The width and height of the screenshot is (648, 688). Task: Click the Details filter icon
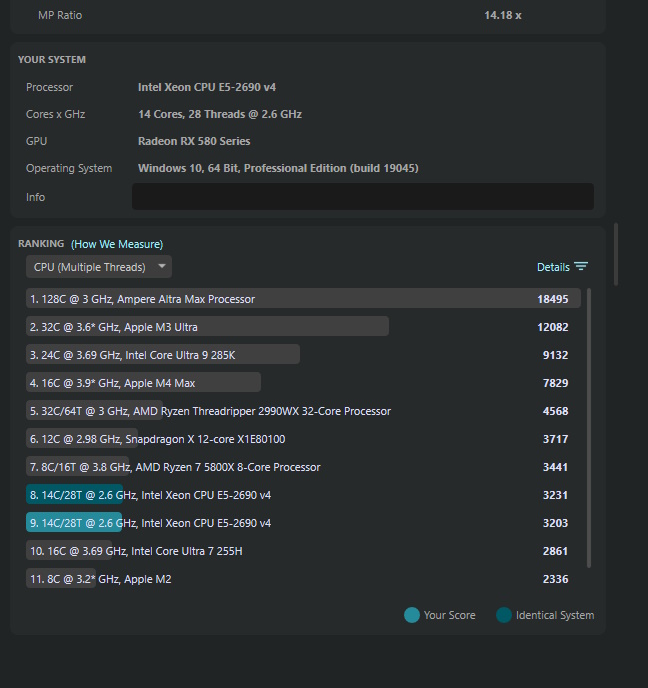[581, 266]
